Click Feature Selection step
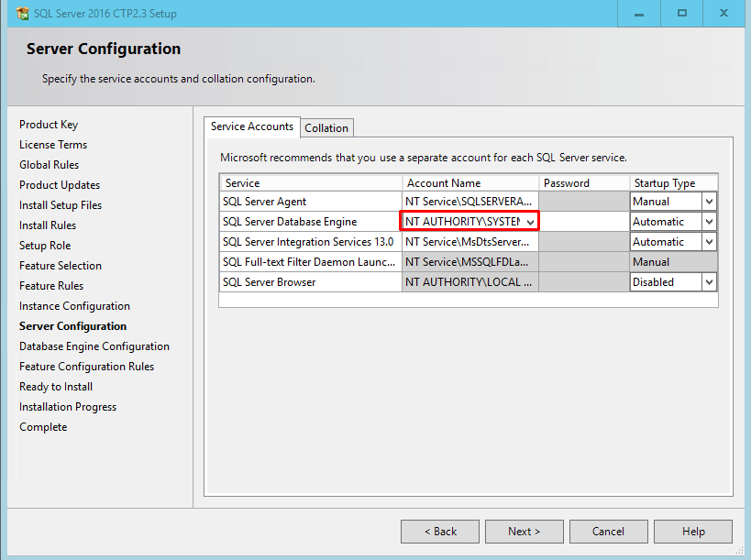This screenshot has width=751, height=560. coord(61,265)
